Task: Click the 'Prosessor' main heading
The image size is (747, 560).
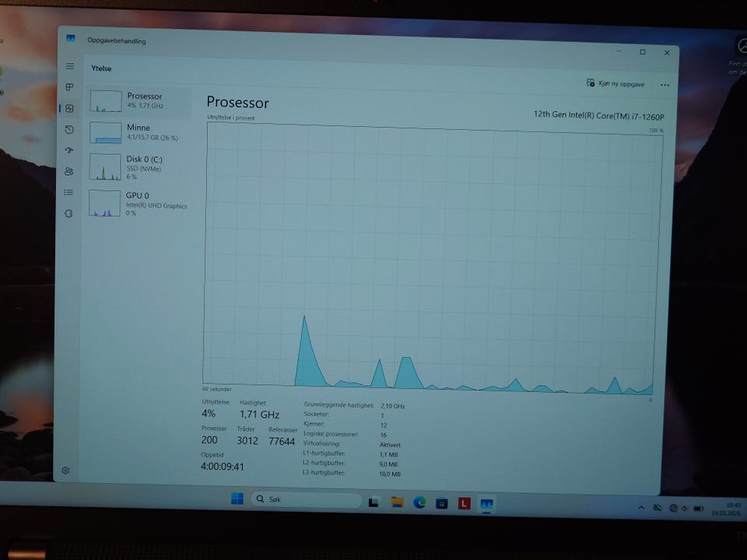Action: (x=238, y=103)
